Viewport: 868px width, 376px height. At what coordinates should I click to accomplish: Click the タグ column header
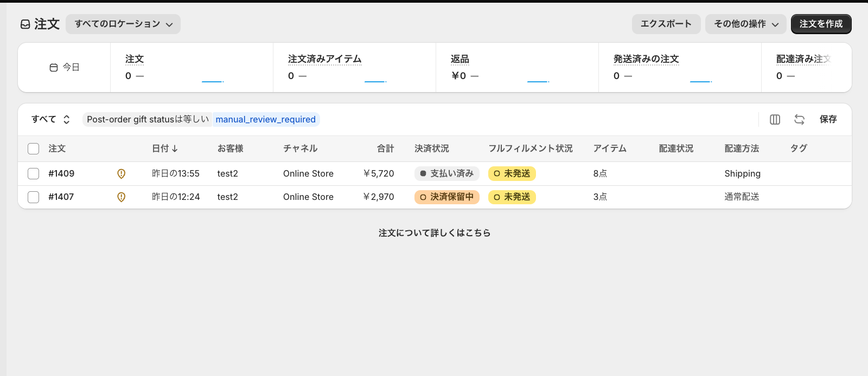[x=799, y=148]
